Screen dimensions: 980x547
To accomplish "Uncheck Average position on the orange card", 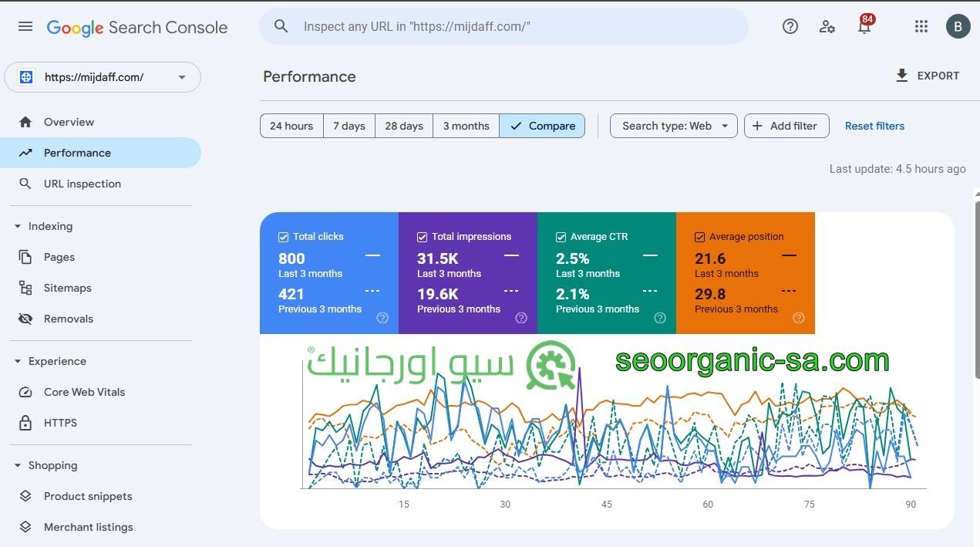I will 699,237.
